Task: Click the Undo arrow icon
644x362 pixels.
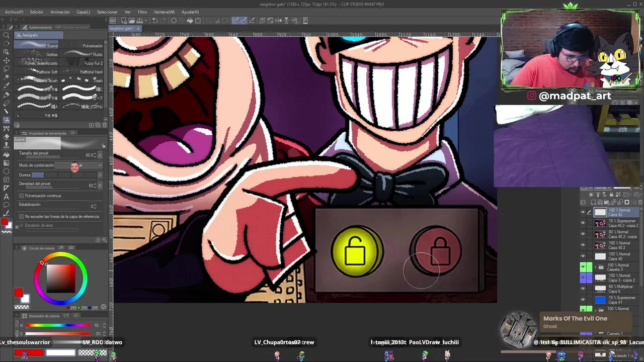Action: 155,21
